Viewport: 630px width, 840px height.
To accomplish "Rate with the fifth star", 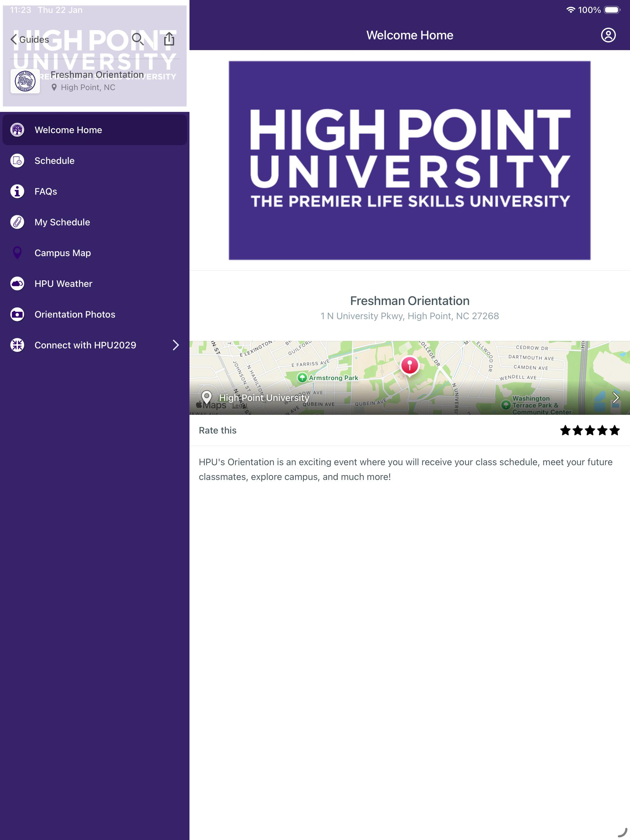I will coord(614,430).
